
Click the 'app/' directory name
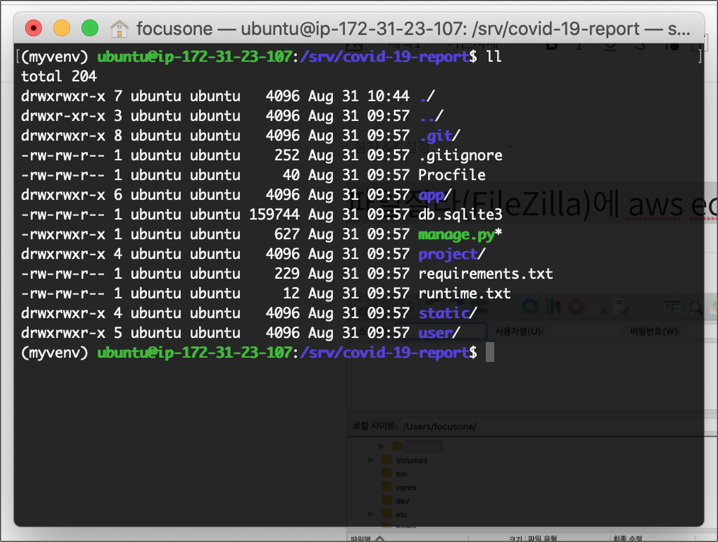pyautogui.click(x=435, y=195)
